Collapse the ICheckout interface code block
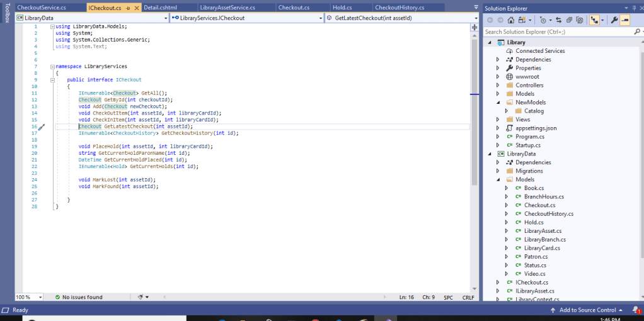Screen dimensions: 644x321 point(53,80)
